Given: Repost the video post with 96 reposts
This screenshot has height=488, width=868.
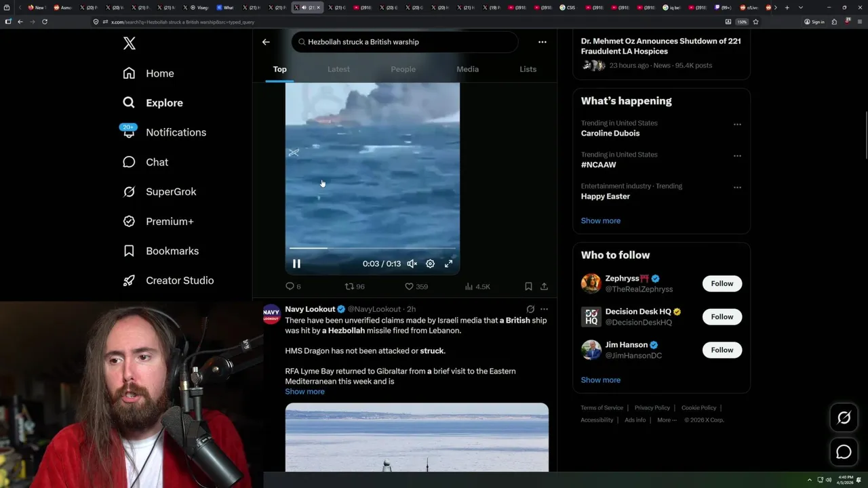Looking at the screenshot, I should (355, 287).
